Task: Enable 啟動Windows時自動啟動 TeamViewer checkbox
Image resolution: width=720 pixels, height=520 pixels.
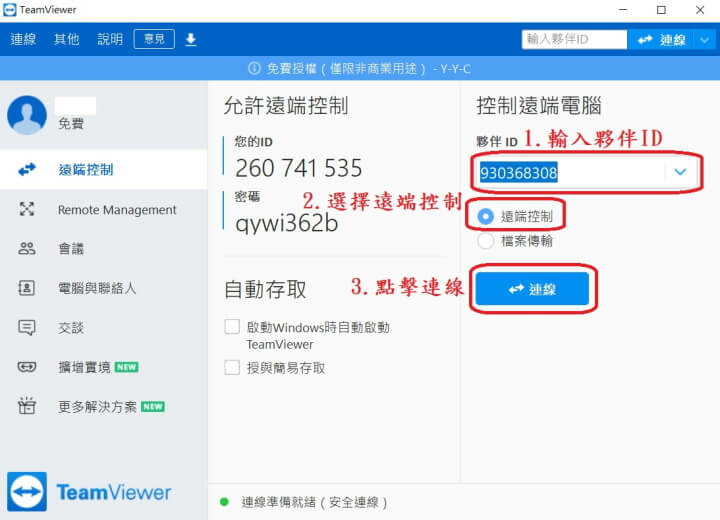Action: pyautogui.click(x=232, y=327)
